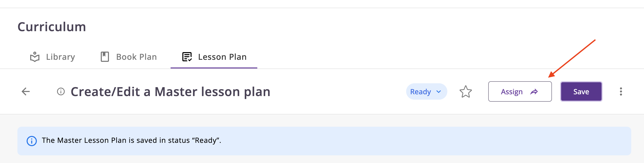Viewport: 644px width, 163px height.
Task: Select the Lesson Plan tab
Action: (222, 57)
